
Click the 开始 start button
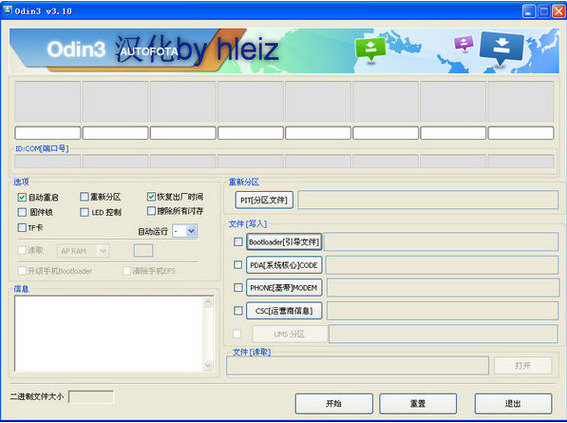[334, 403]
